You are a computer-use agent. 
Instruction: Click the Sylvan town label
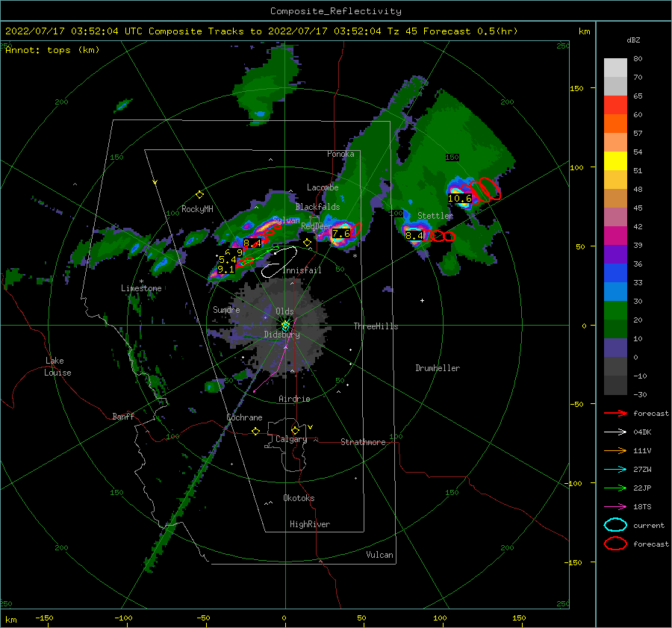(286, 220)
